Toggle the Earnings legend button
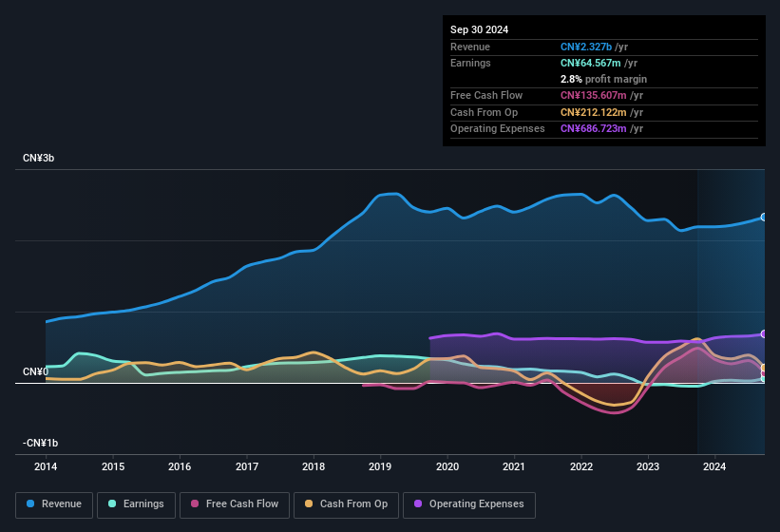The height and width of the screenshot is (532, 780). click(136, 505)
